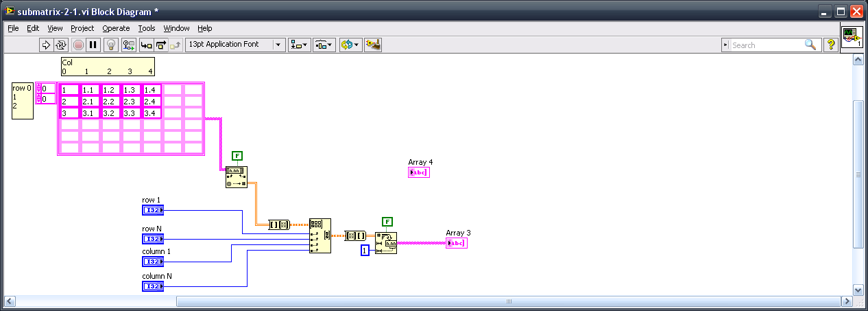The height and width of the screenshot is (311, 868).
Task: Click the Array 4 label text
Action: coord(420,163)
